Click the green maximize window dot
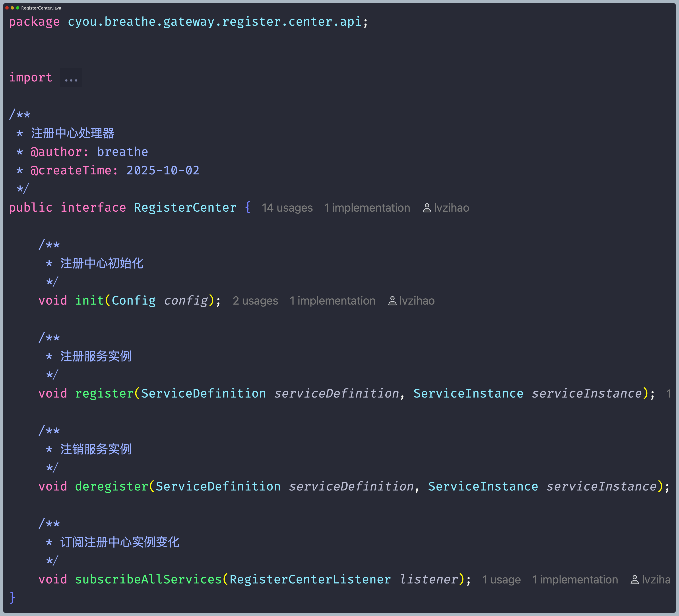The width and height of the screenshot is (679, 616). pyautogui.click(x=17, y=8)
